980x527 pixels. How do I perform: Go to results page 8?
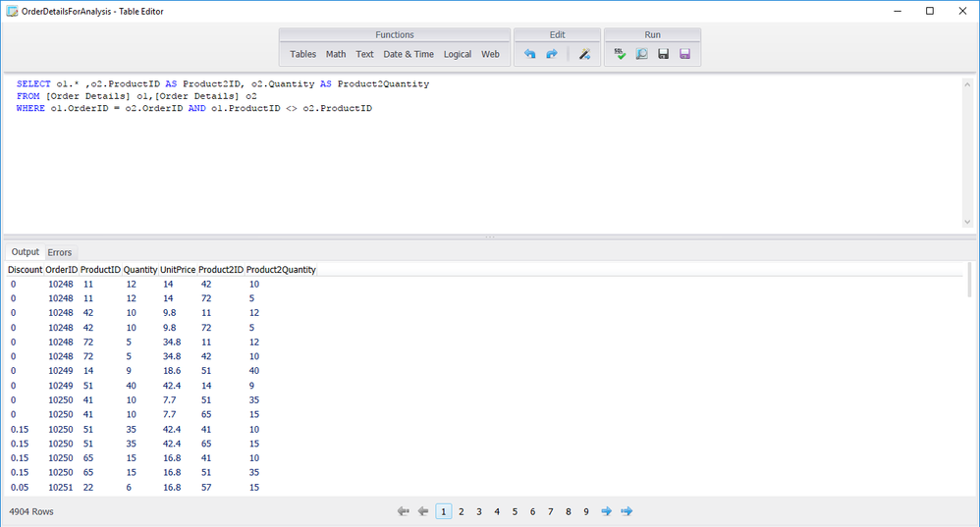point(569,511)
